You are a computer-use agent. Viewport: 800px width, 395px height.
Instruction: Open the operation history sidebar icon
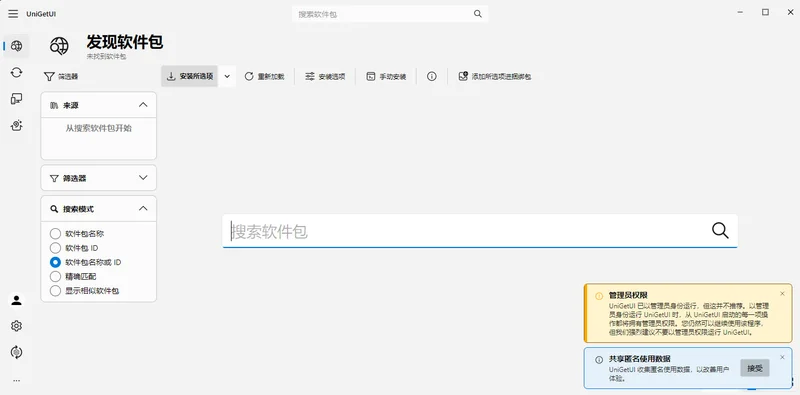point(16,352)
